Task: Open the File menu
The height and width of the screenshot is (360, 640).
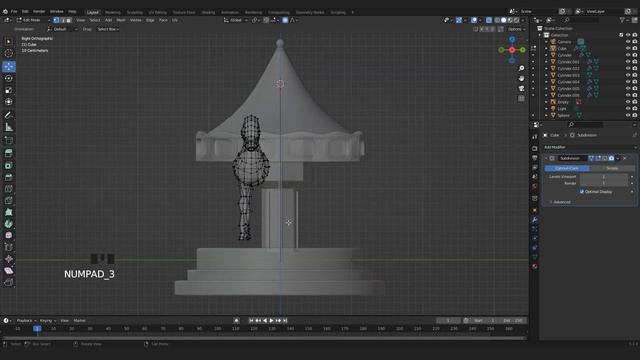Action: [14, 11]
